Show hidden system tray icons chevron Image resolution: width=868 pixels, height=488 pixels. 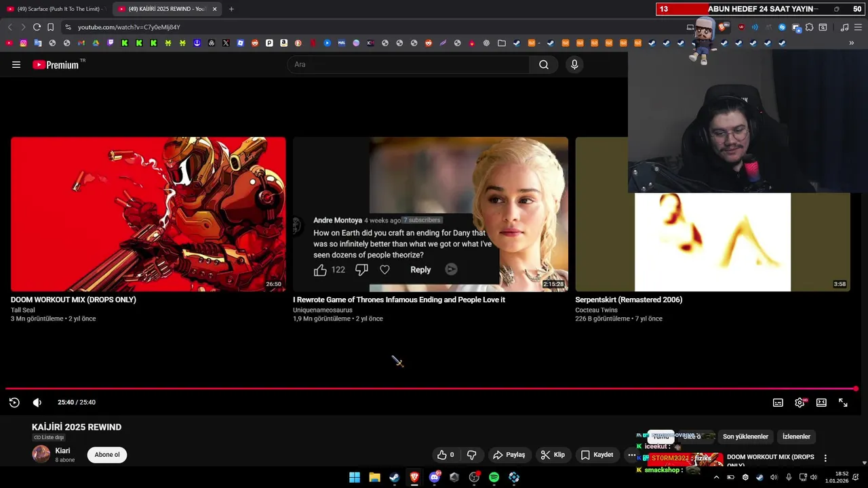point(716,477)
